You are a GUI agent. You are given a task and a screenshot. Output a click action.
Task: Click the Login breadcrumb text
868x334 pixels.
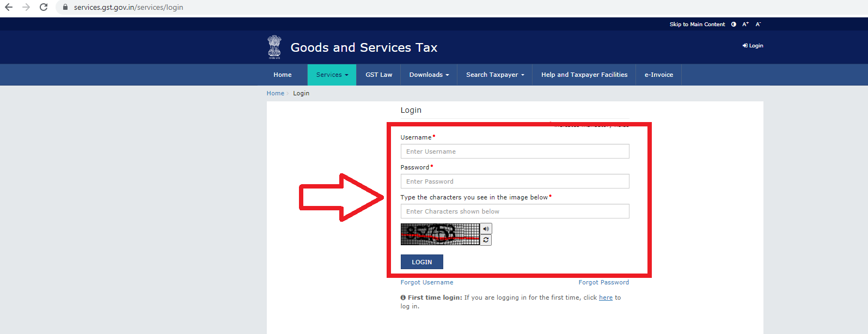(x=301, y=93)
